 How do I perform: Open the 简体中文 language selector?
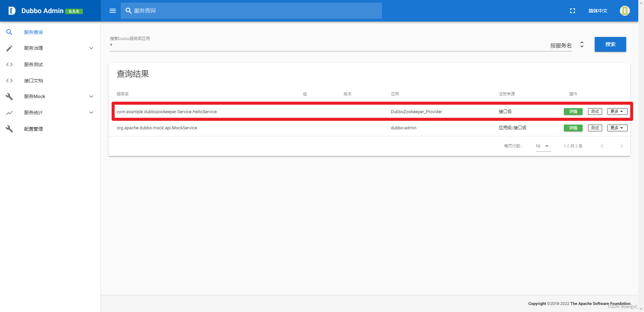(x=598, y=11)
